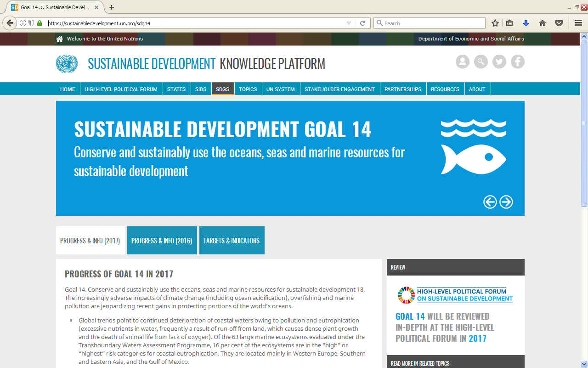Viewport: 588px width, 368px height.
Task: Go to previous banner slide arrow
Action: [x=490, y=202]
